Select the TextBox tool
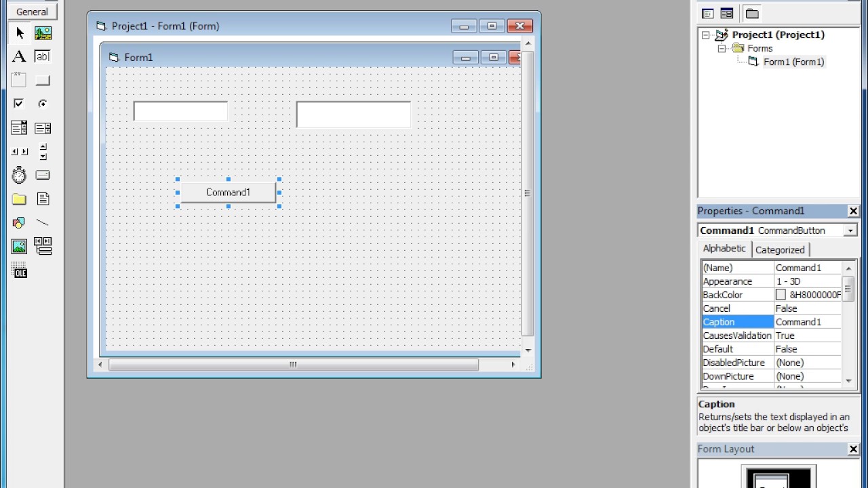The image size is (868, 488). 43,56
